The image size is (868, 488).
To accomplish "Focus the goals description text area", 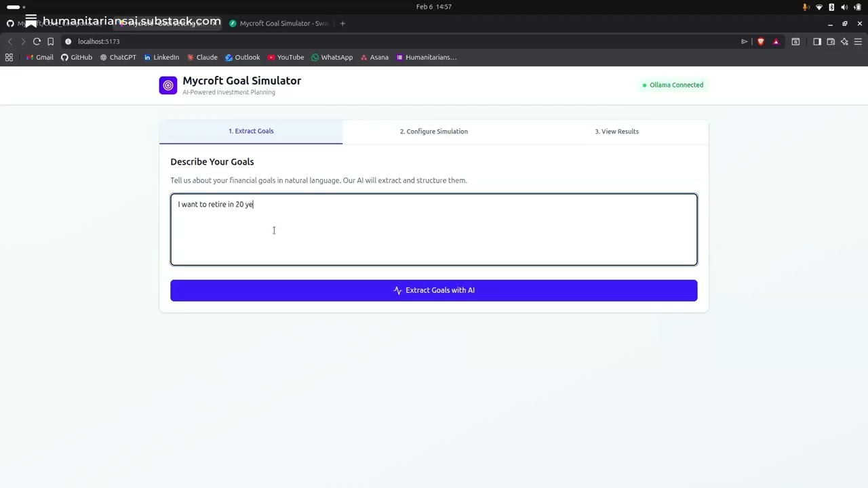I will tap(434, 230).
